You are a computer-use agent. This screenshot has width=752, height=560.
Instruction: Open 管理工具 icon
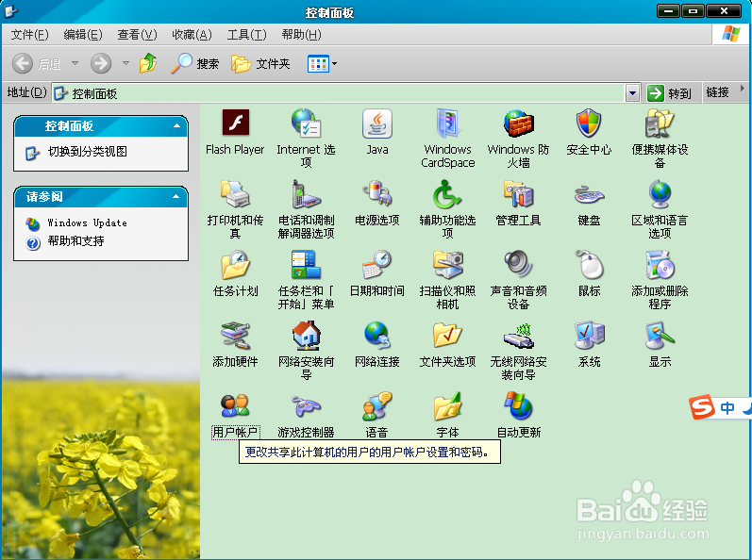pyautogui.click(x=518, y=193)
